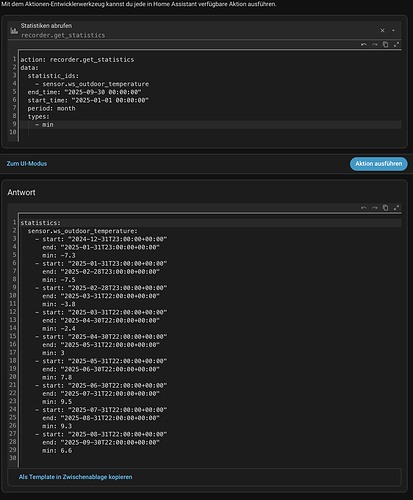Redo in the Antwort editor
This screenshot has height=500, width=413.
coord(375,208)
